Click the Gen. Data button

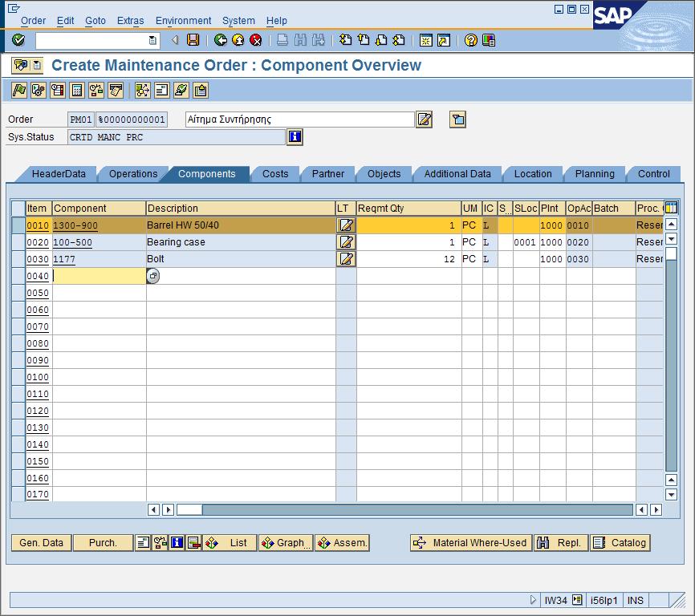[41, 542]
